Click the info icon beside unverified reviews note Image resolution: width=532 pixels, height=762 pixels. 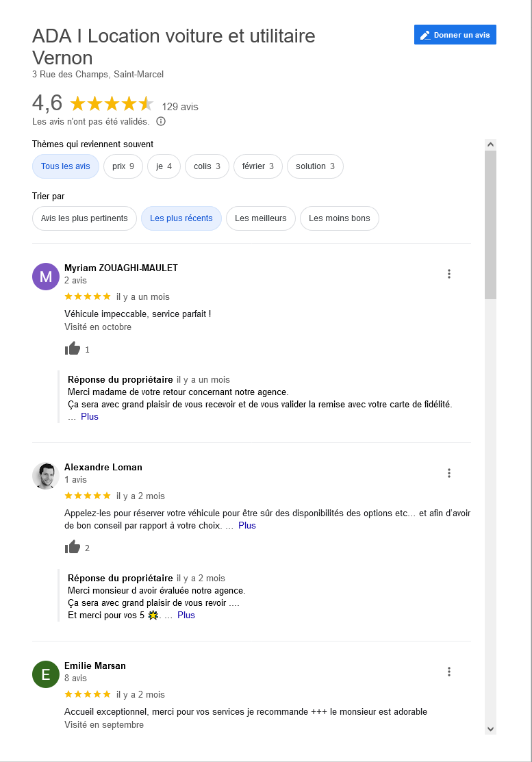point(161,122)
